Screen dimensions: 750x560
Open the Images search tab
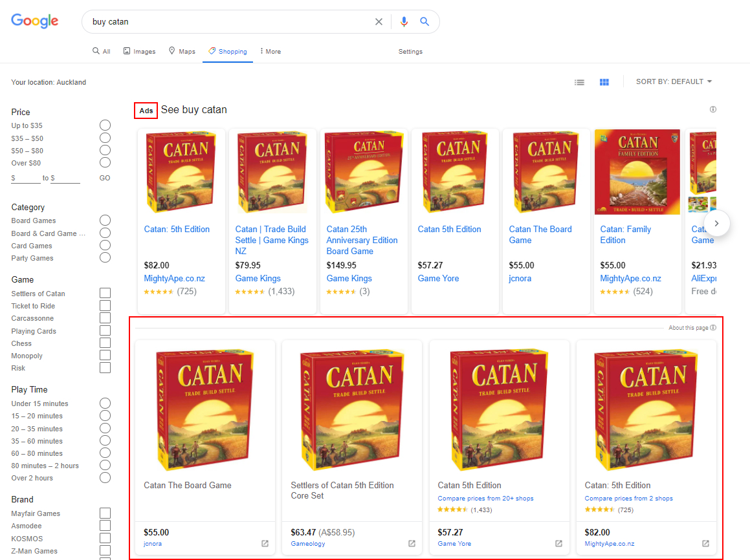(x=139, y=51)
